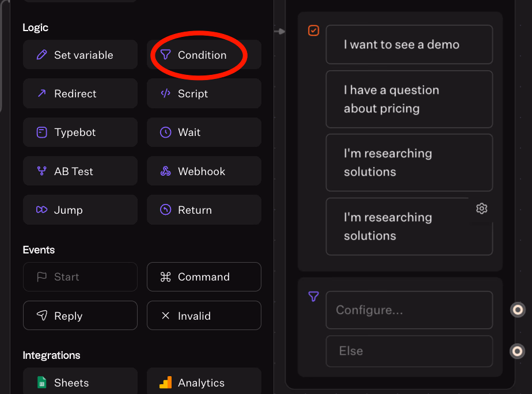Screen dimensions: 532x394
Task: Click the Else branch connector endpoint
Action: 518,351
